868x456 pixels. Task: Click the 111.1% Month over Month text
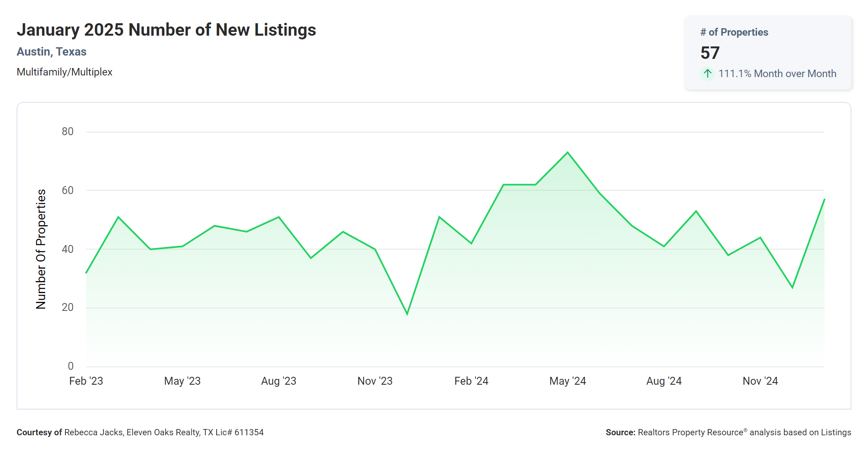(x=777, y=74)
